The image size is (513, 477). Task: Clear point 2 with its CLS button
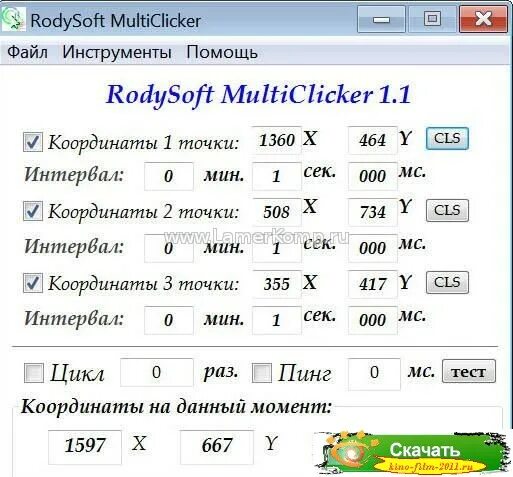click(x=447, y=210)
